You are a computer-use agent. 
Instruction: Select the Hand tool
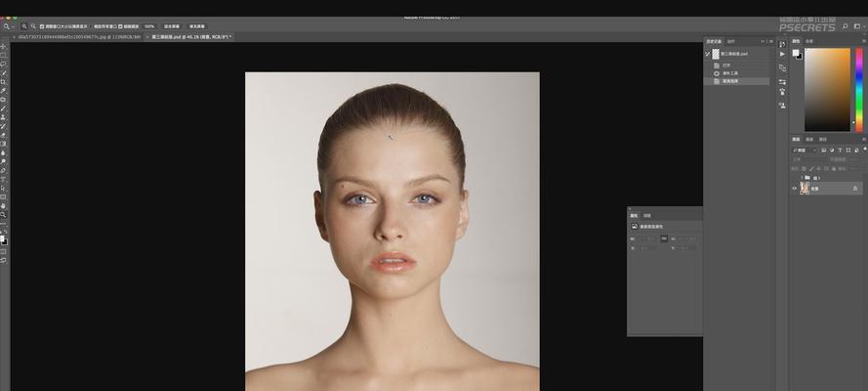coord(3,205)
